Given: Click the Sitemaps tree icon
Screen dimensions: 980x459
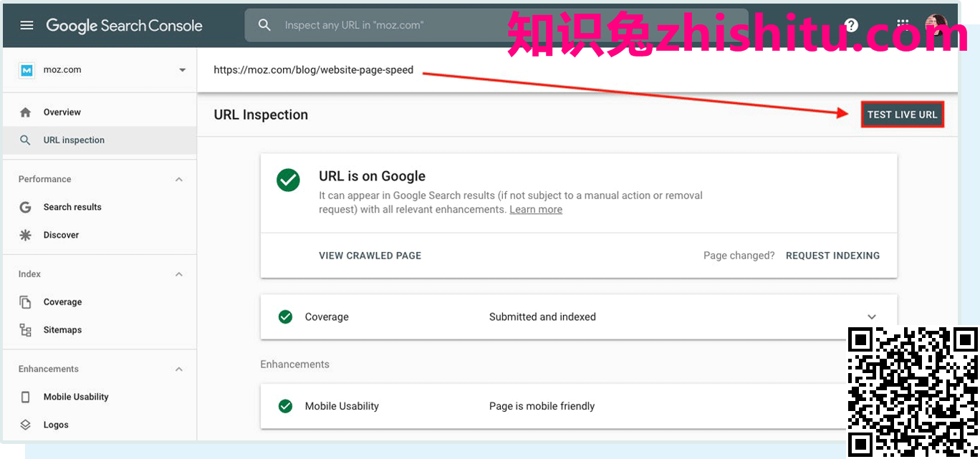Looking at the screenshot, I should pyautogui.click(x=26, y=330).
